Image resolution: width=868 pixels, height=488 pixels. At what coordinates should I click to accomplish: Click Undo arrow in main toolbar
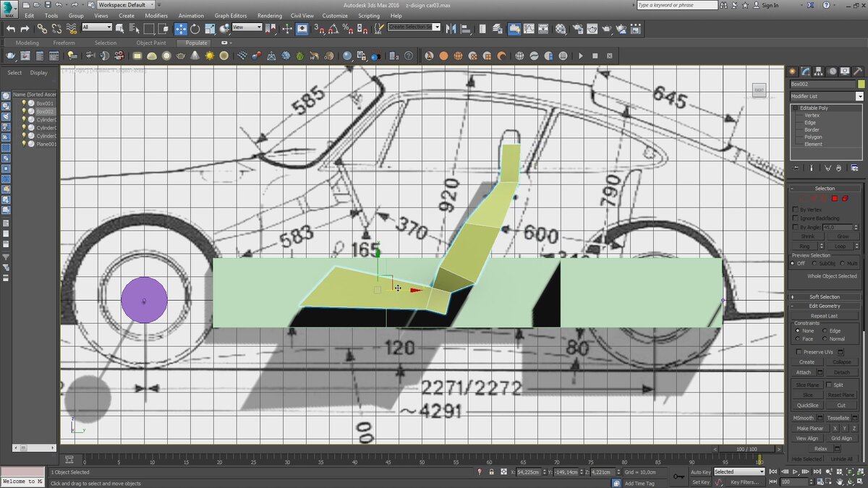10,29
